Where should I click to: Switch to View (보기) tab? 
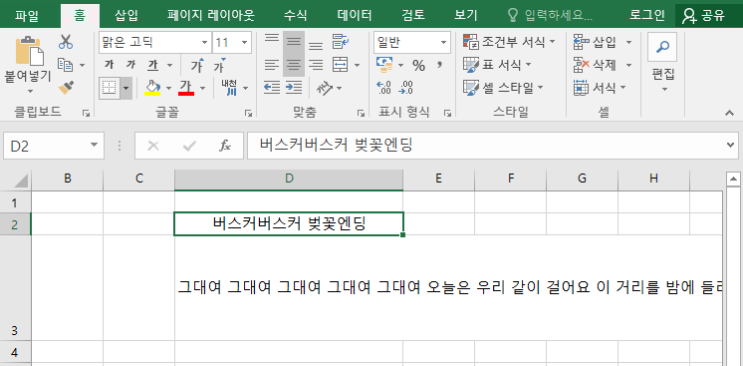[x=466, y=15]
